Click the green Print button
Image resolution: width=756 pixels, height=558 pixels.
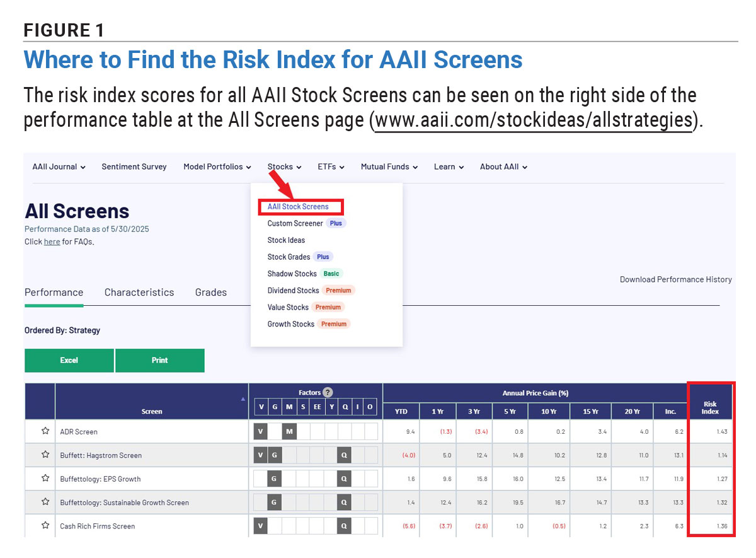pyautogui.click(x=160, y=360)
